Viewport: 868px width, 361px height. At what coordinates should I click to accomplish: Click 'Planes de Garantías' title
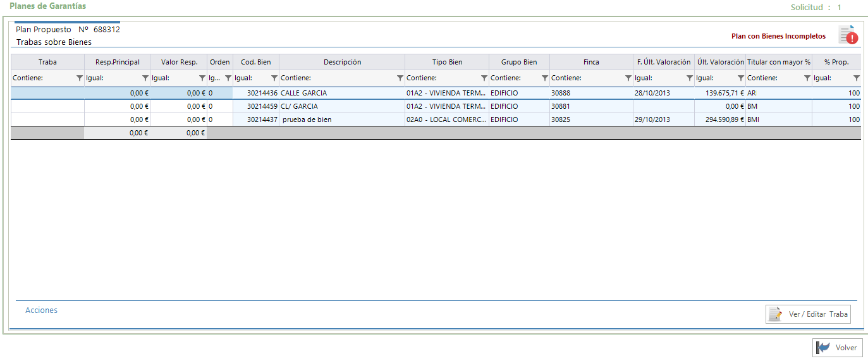(47, 6)
